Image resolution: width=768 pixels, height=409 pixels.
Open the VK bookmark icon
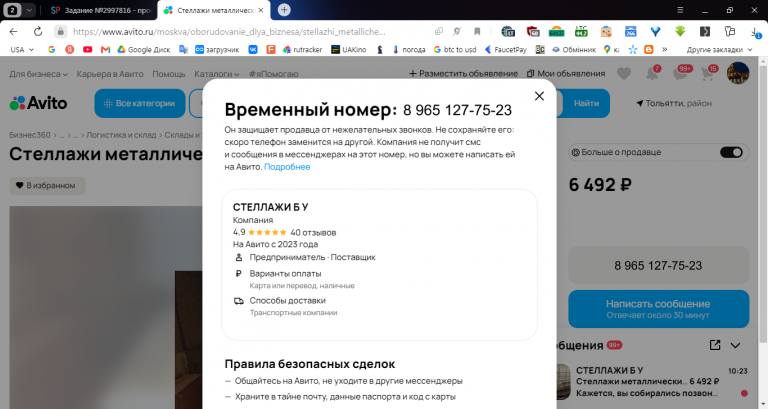coord(253,49)
